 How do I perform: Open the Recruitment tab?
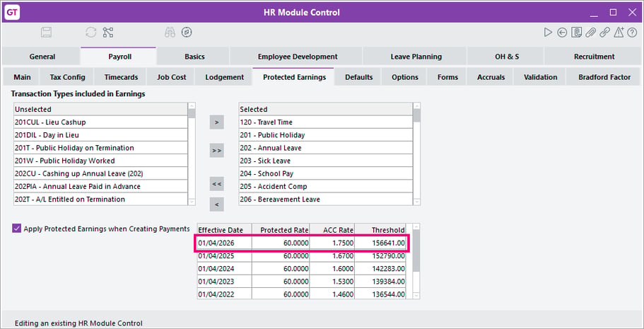(x=594, y=57)
